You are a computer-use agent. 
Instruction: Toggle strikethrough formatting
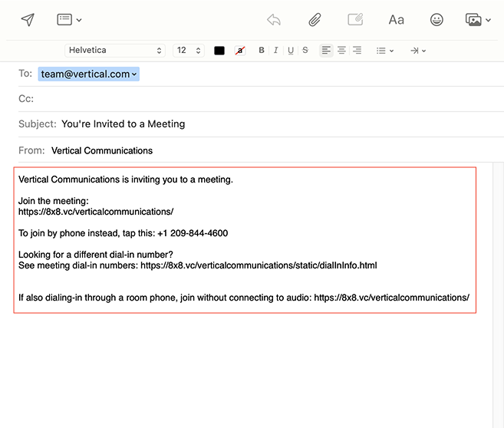click(x=305, y=50)
